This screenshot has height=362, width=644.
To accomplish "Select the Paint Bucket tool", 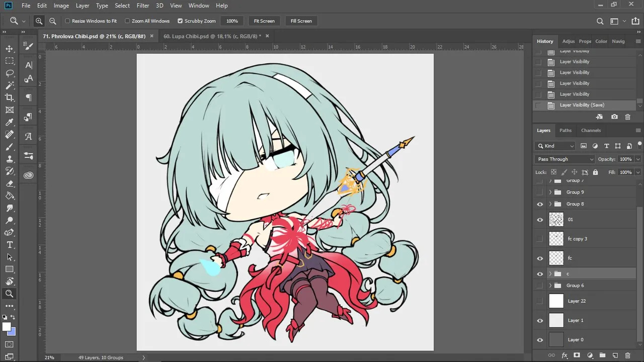I will coord(10,196).
